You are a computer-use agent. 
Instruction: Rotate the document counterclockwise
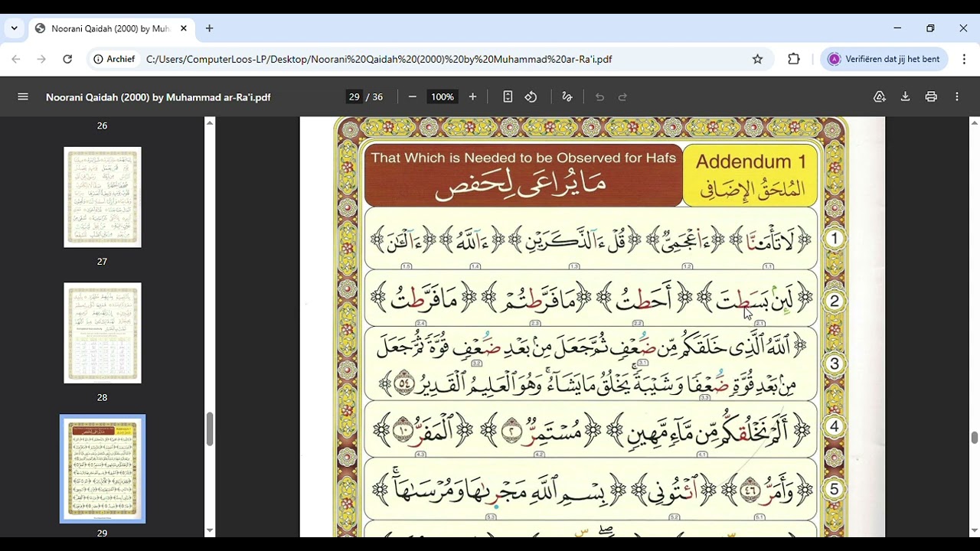point(531,97)
